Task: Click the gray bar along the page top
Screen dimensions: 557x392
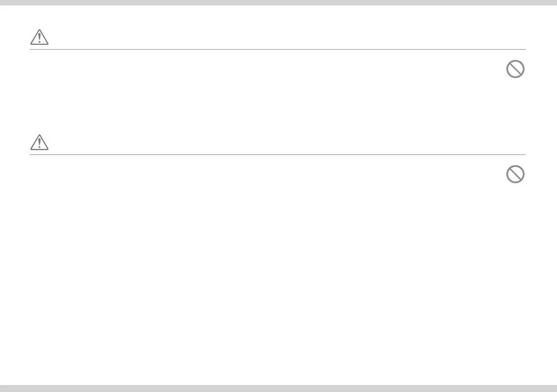Action: coord(278,3)
